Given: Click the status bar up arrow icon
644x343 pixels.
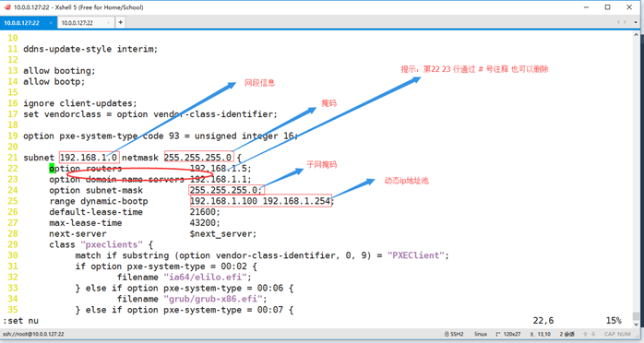Looking at the screenshot, I should (x=586, y=334).
